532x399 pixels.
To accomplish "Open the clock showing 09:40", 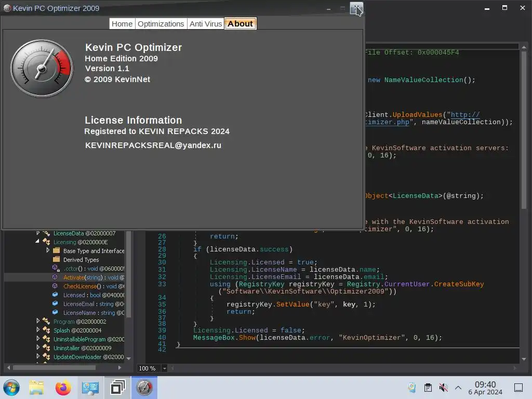I will click(x=485, y=388).
